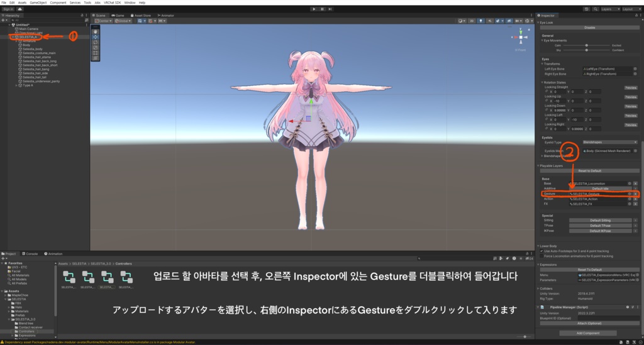Expand the Type A hierarchy item

click(16, 85)
